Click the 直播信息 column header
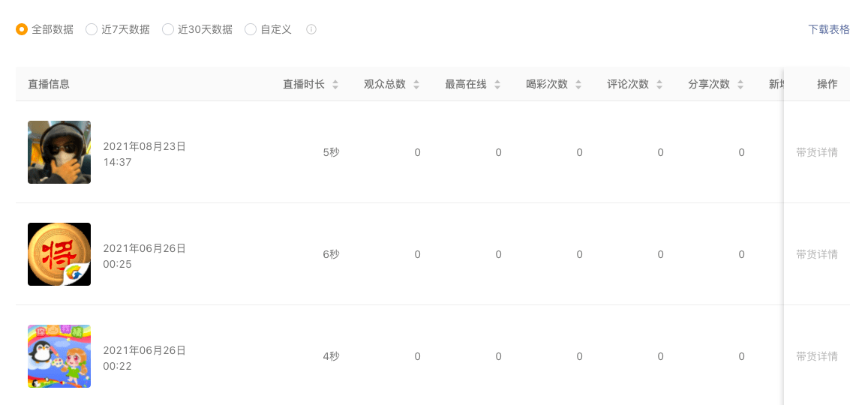Image resolution: width=868 pixels, height=405 pixels. [49, 84]
